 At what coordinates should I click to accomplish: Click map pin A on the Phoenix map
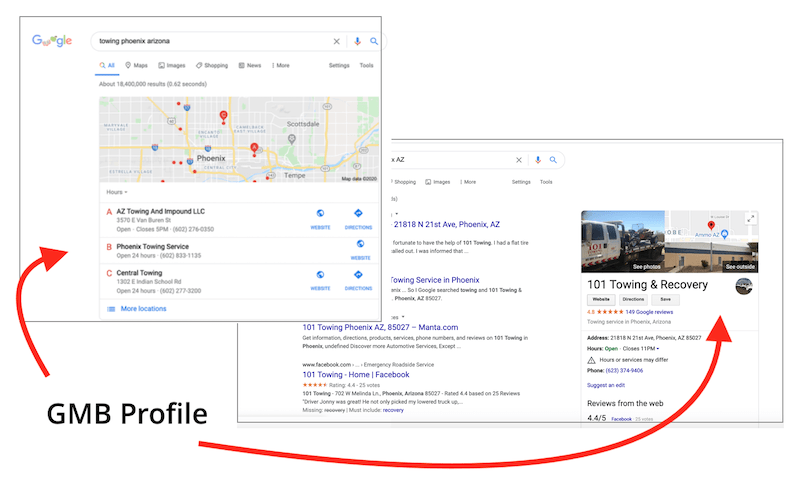coord(254,148)
